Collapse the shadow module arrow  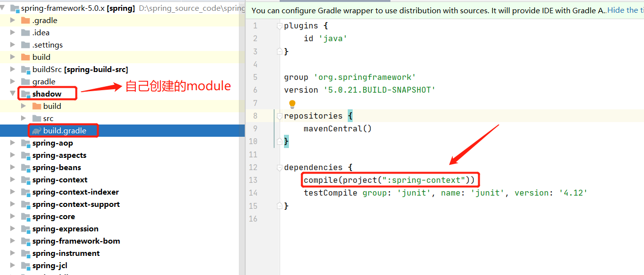(x=13, y=94)
